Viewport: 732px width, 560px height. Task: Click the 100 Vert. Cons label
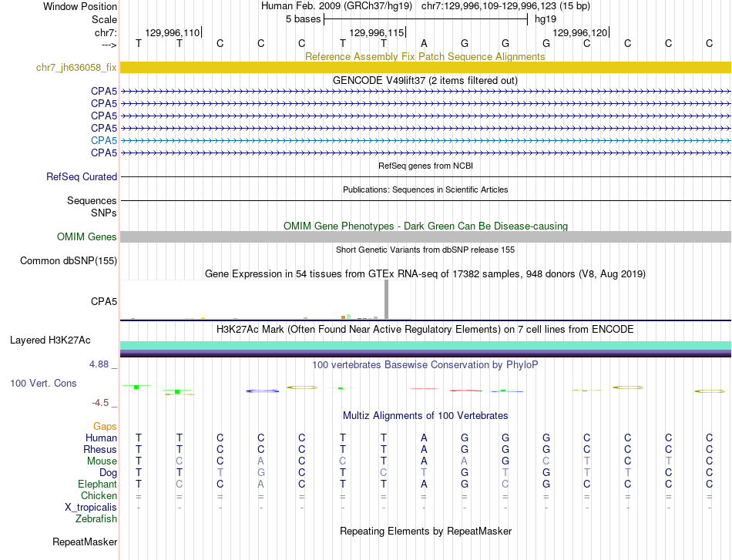pos(43,384)
